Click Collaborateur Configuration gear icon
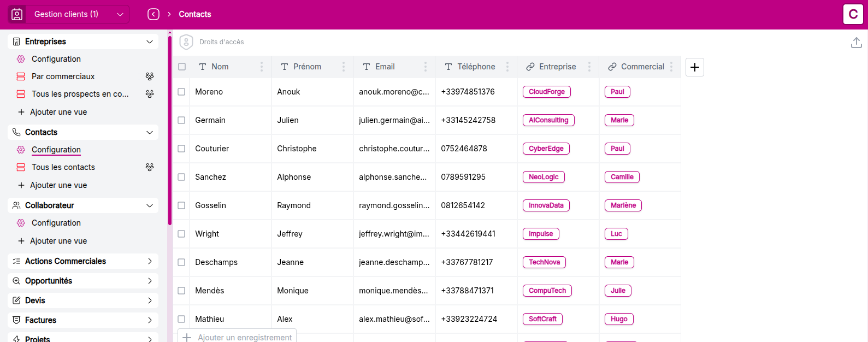 click(x=21, y=223)
